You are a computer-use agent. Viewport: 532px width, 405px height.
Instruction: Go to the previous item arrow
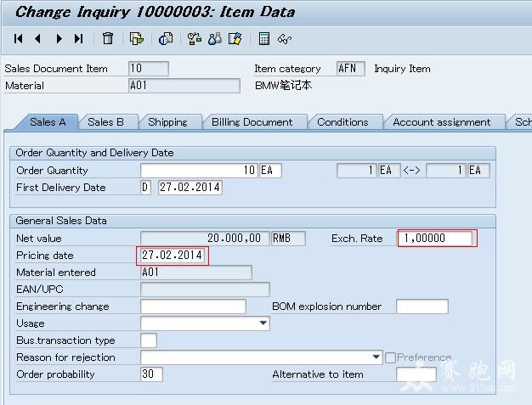[37, 39]
